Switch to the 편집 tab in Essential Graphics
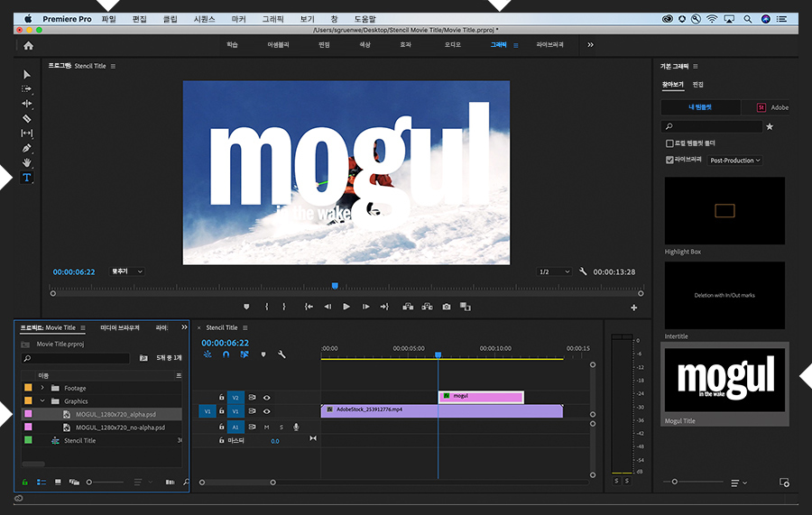Viewport: 812px width, 515px height. pos(697,85)
